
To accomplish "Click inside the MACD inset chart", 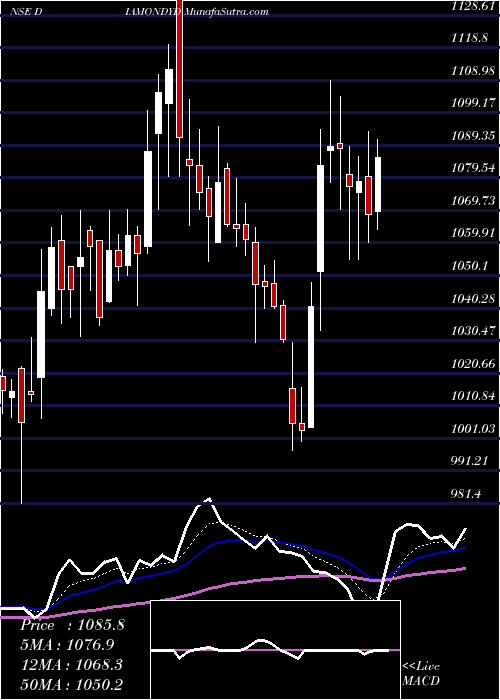I will [x=276, y=650].
